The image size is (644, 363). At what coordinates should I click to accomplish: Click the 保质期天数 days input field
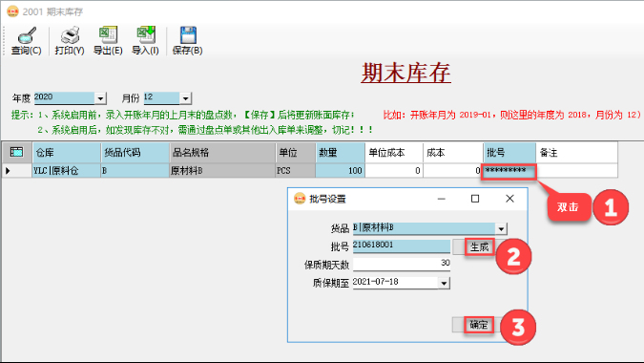tap(402, 264)
